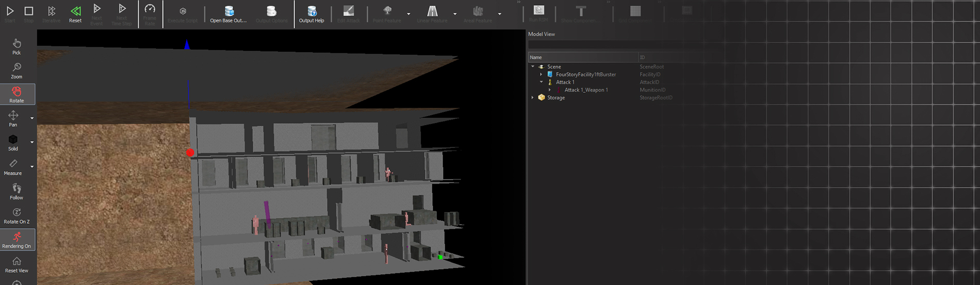Screen dimensions: 980x285
Task: Select the Pick hand tool
Action: coord(17,46)
